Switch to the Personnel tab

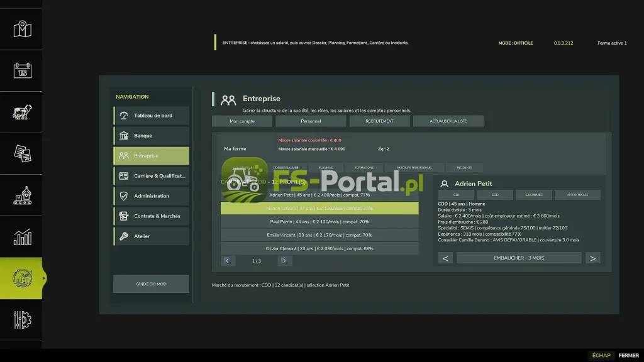311,121
